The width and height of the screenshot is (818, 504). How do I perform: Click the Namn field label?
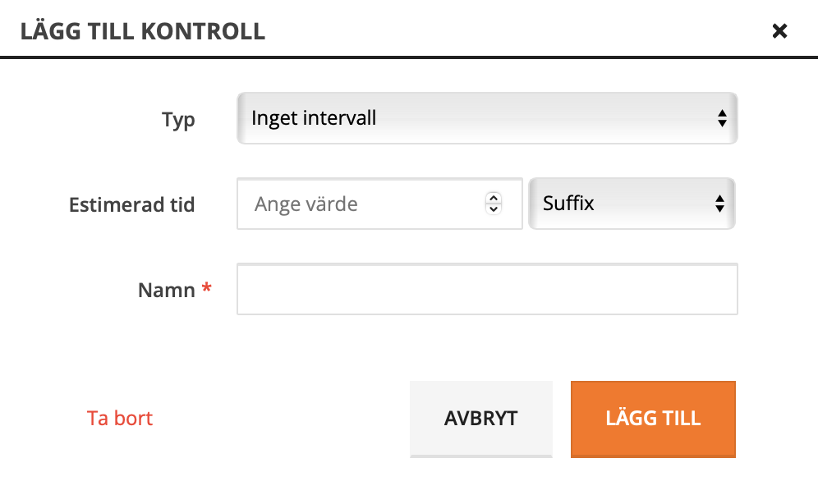[x=166, y=290]
